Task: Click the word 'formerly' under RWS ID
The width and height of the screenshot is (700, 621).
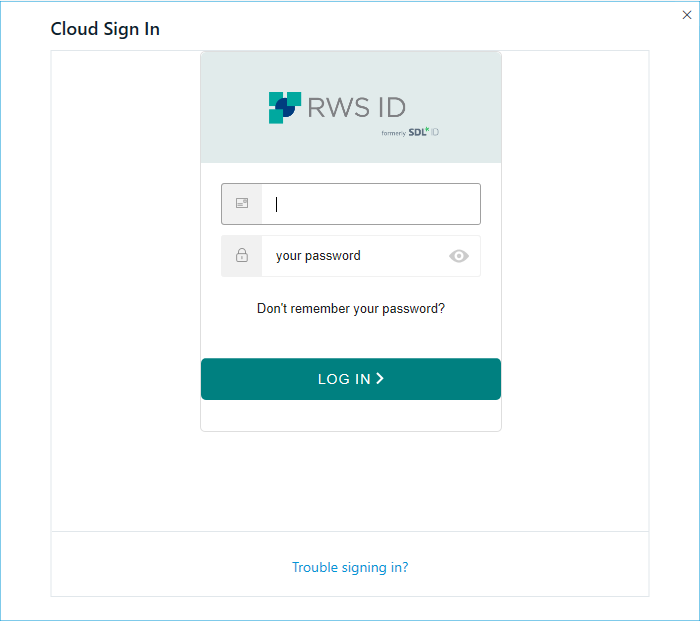Action: [393, 133]
